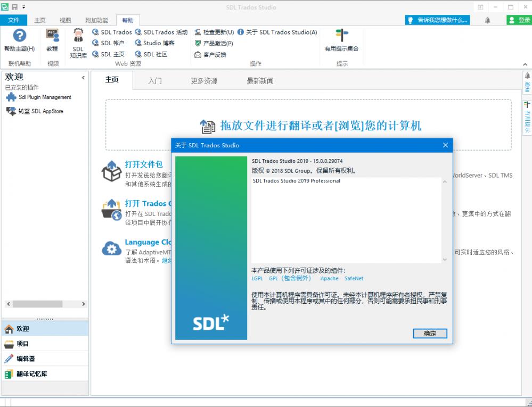Collapse the ribbon with the chevron

(525, 64)
